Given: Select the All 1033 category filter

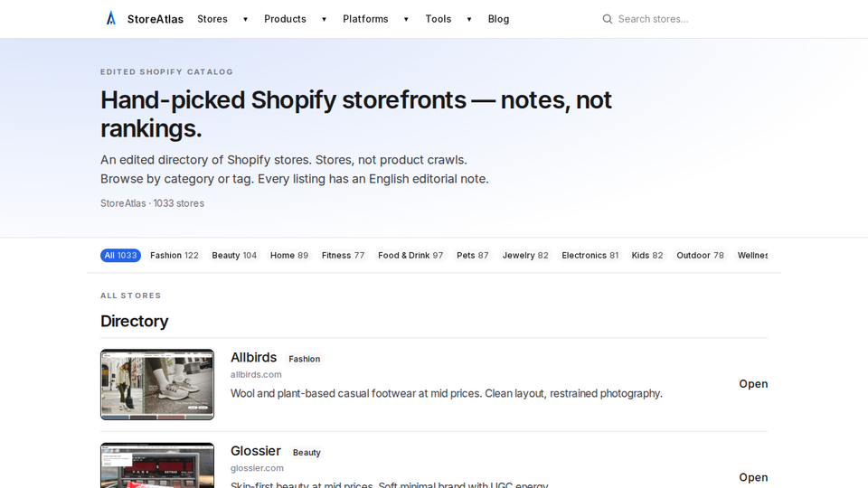Looking at the screenshot, I should (120, 255).
